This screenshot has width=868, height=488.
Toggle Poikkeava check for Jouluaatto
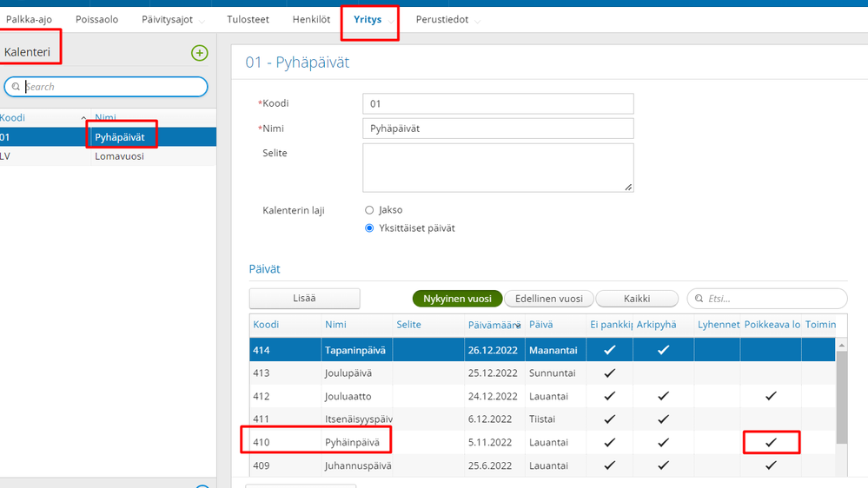(771, 396)
